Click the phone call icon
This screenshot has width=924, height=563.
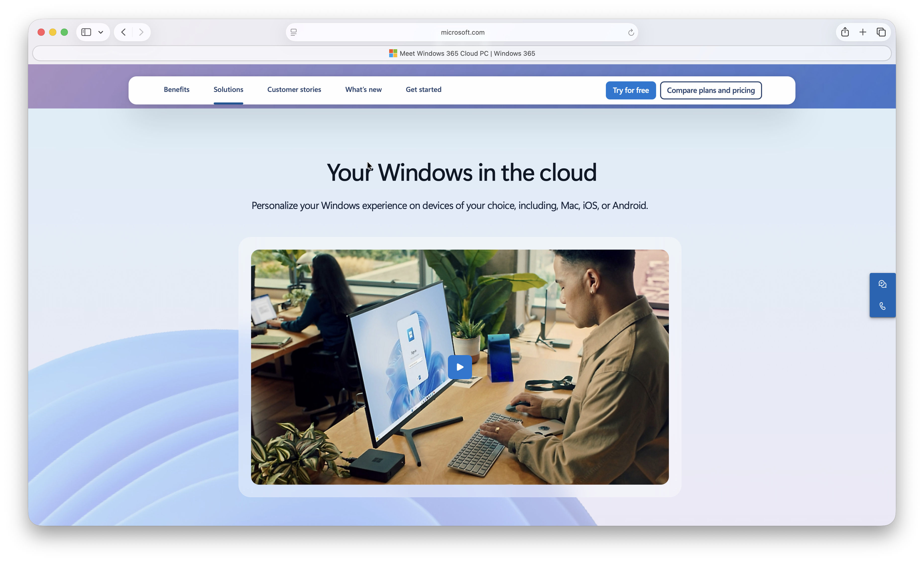coord(882,306)
